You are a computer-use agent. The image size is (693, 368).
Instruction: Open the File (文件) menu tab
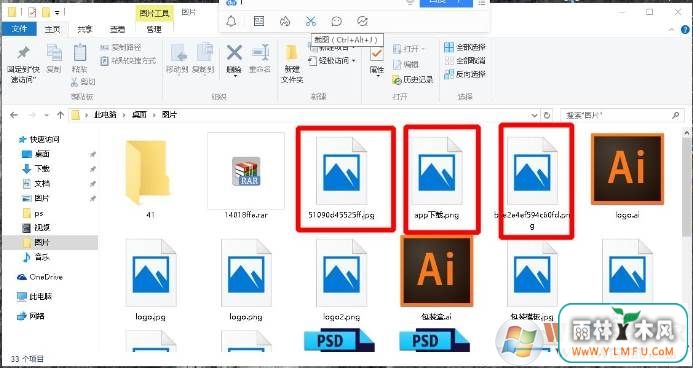coord(19,29)
